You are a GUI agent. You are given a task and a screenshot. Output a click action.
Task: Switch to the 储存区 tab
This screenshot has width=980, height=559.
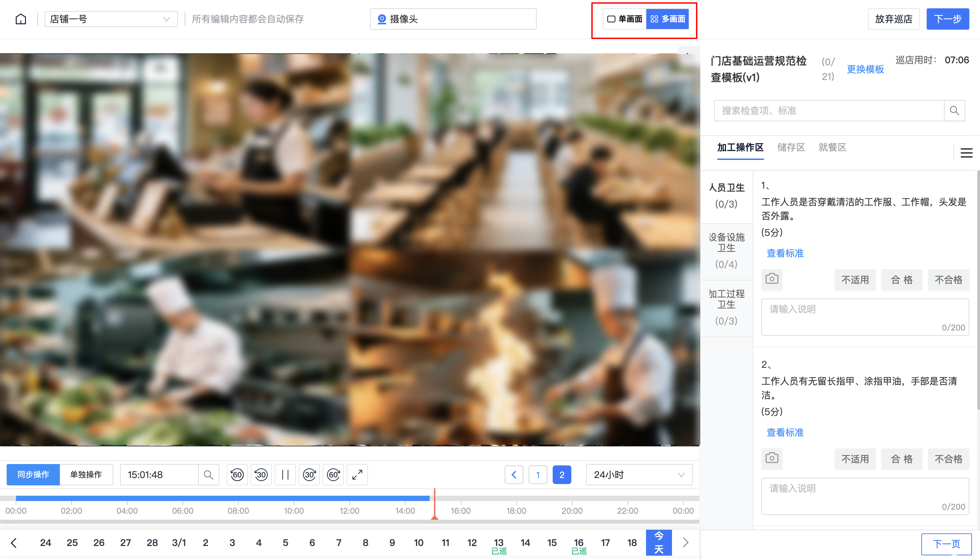(791, 148)
